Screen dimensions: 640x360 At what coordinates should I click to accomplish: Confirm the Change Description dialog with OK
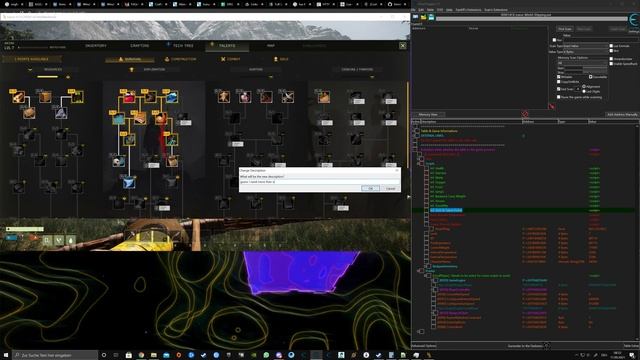[370, 188]
